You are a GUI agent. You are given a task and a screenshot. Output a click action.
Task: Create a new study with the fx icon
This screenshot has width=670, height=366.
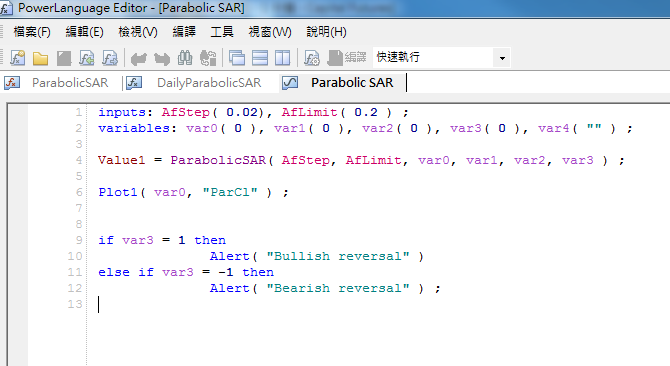[x=18, y=58]
